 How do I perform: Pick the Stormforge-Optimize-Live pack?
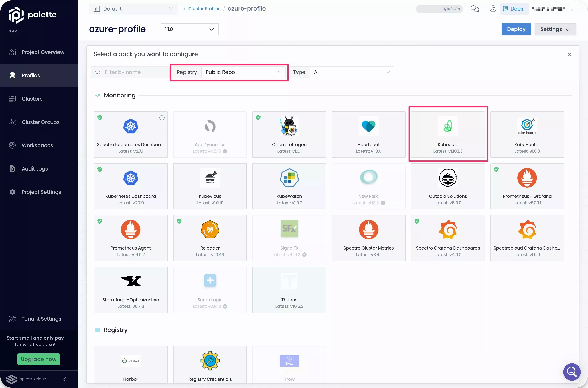point(131,289)
